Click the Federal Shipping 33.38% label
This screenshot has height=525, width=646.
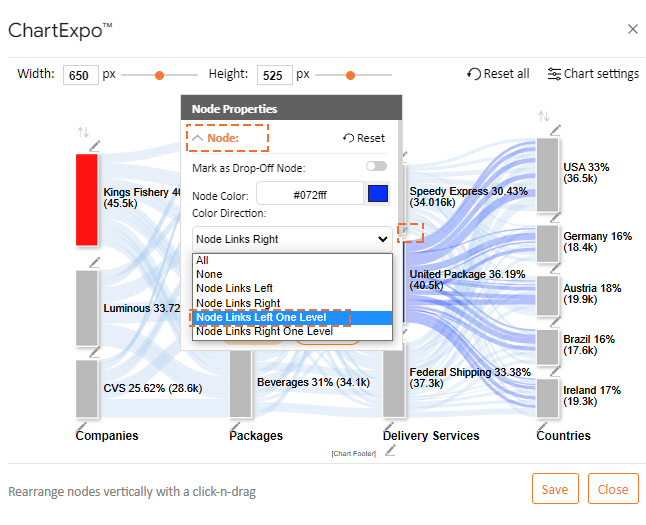tap(470, 377)
